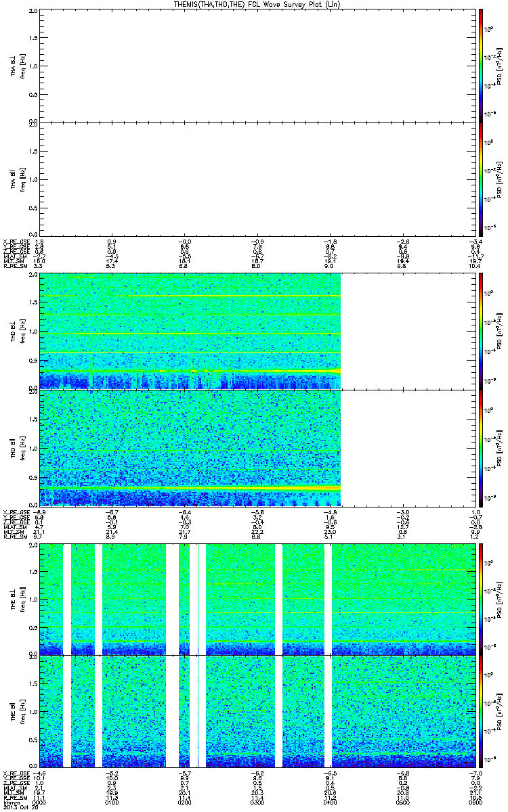This screenshot has width=508, height=812.
Task: Select the THA Bll empty spectrogram panel
Action: point(257,179)
